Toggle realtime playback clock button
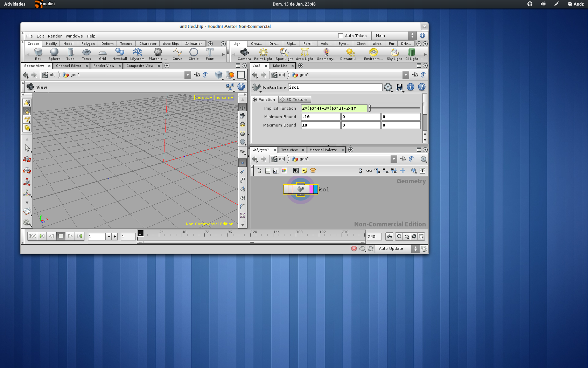This screenshot has height=368, width=588. tap(399, 236)
